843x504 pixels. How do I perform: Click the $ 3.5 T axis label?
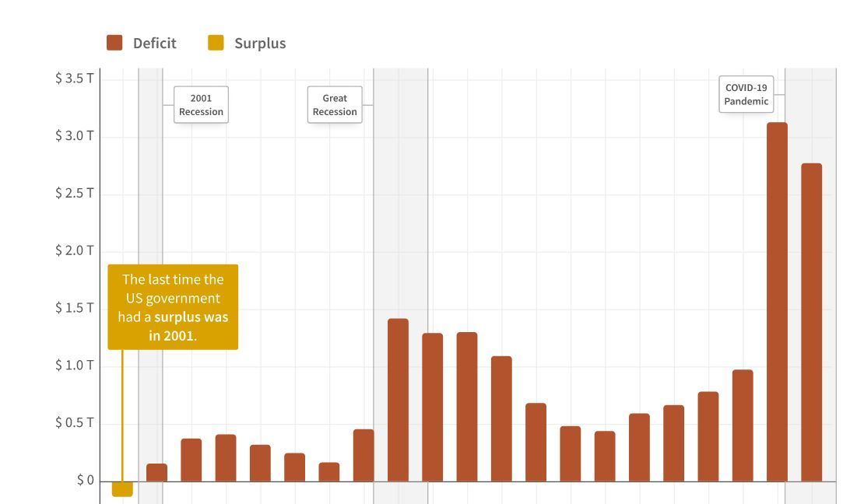click(x=74, y=79)
